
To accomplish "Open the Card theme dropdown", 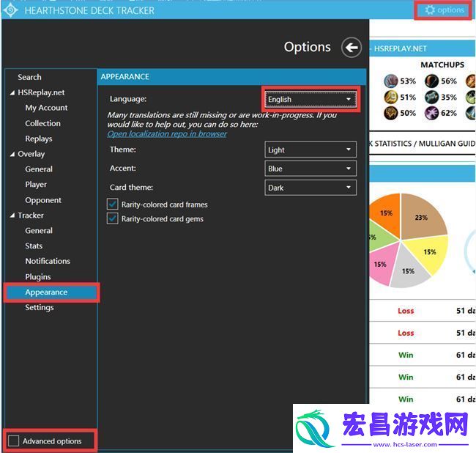I will pos(310,188).
